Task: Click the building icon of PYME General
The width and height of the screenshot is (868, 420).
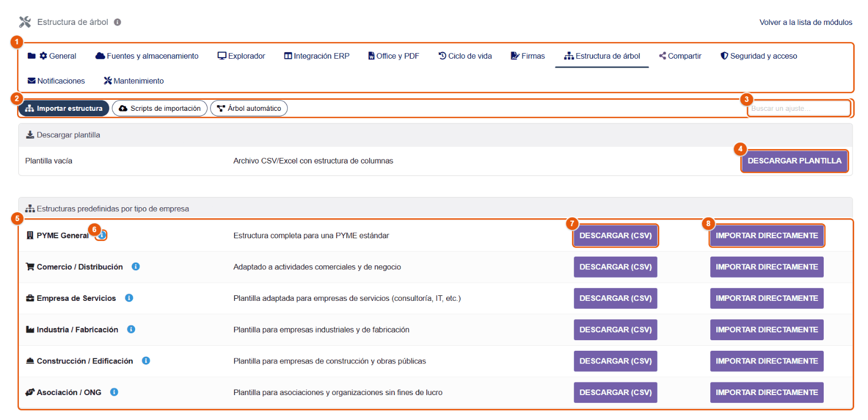Action: tap(30, 235)
